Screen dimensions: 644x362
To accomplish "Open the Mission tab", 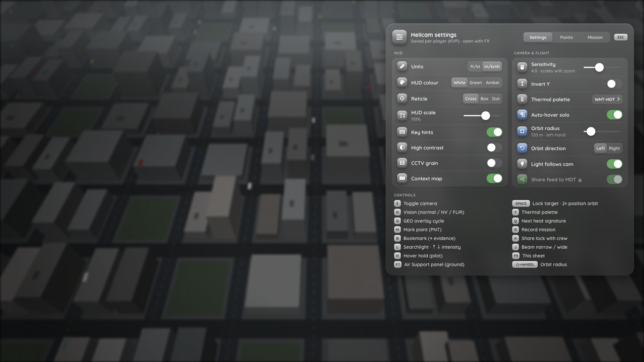I will 595,37.
